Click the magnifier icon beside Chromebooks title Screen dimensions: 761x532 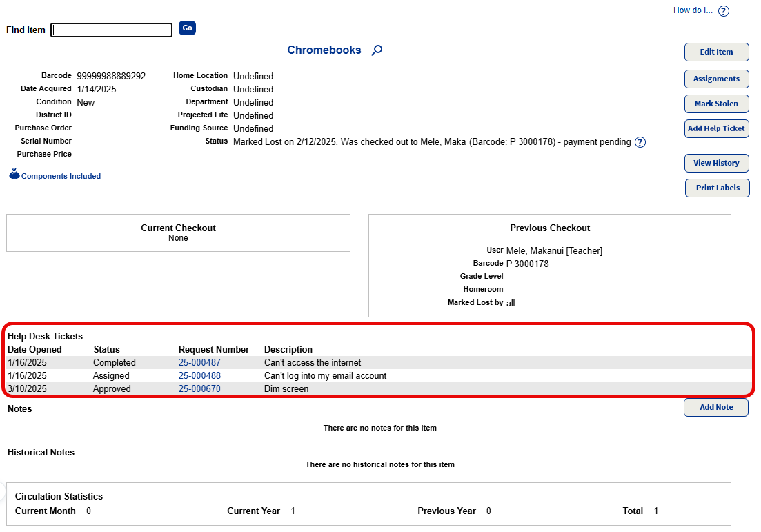[377, 50]
